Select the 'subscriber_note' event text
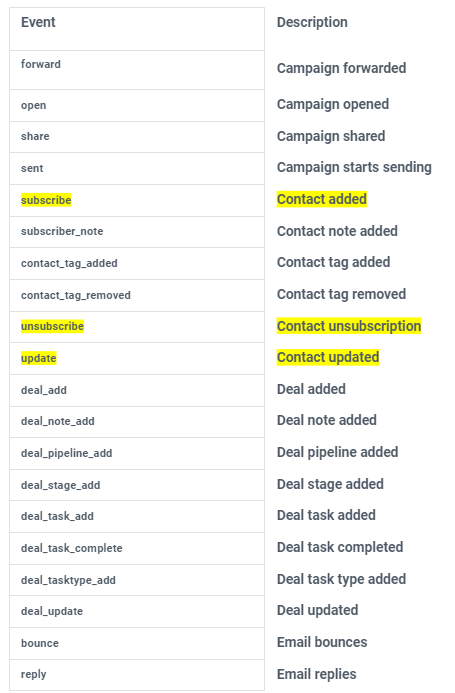Screen dimensions: 455x693 point(62,231)
